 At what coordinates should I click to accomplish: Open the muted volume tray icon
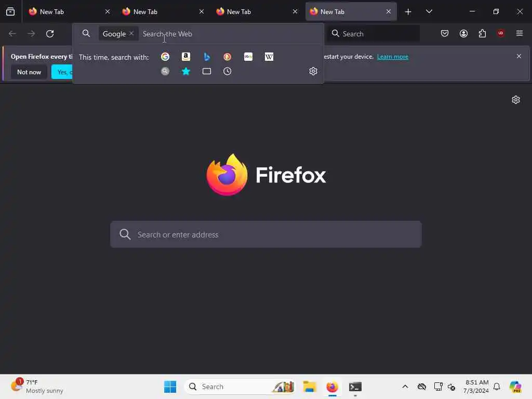(x=451, y=387)
